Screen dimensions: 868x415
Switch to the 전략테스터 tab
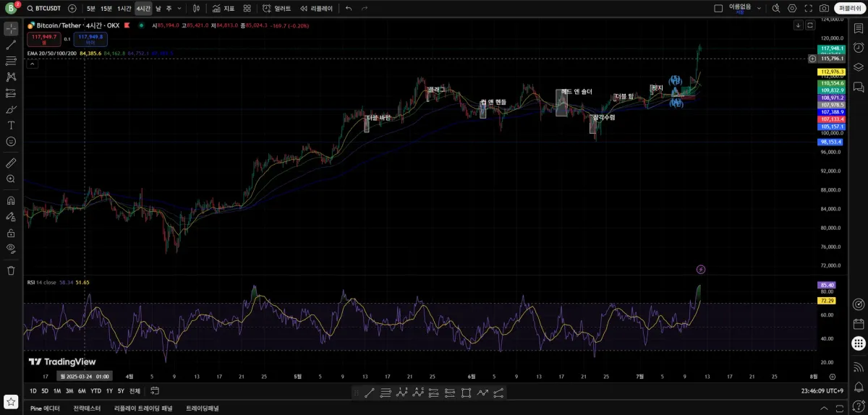(87, 408)
